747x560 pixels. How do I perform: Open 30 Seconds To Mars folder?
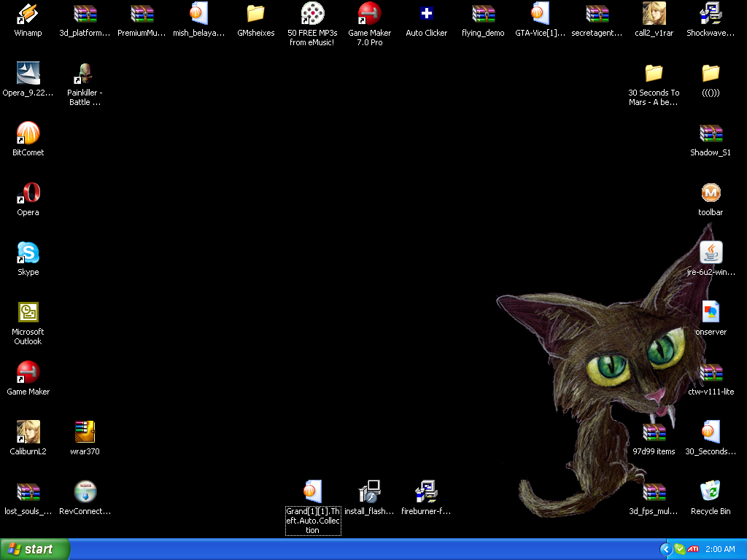[x=654, y=74]
